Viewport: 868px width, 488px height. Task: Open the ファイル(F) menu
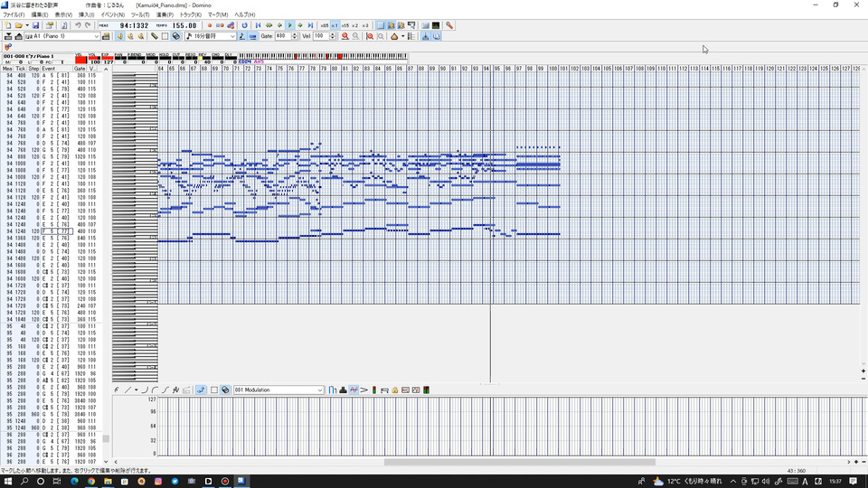coord(14,15)
